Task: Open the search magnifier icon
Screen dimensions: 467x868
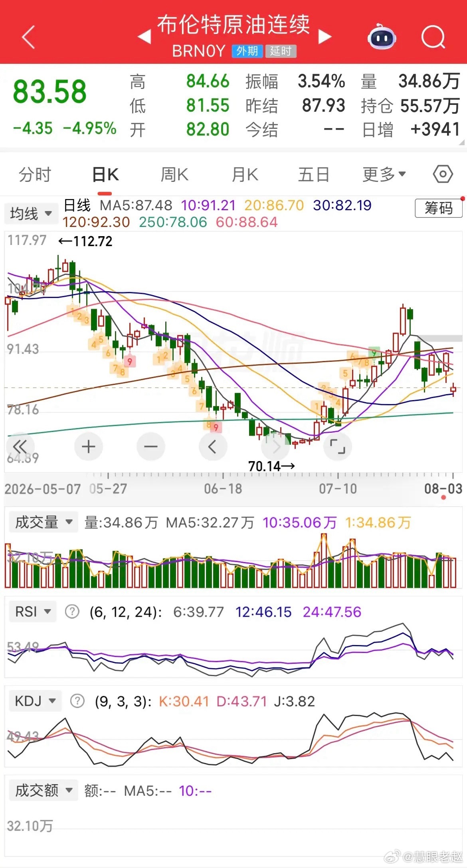Action: [x=433, y=37]
